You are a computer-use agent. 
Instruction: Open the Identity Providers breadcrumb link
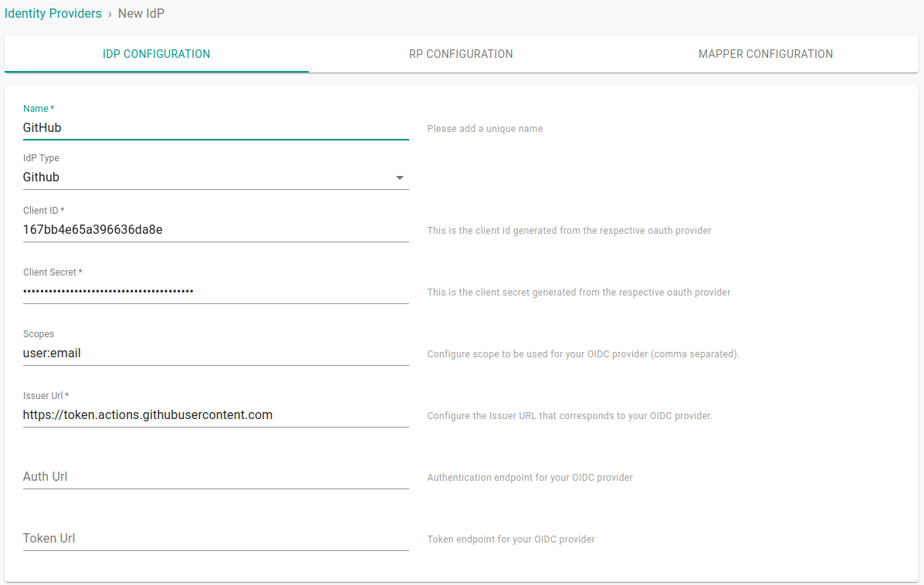click(53, 14)
